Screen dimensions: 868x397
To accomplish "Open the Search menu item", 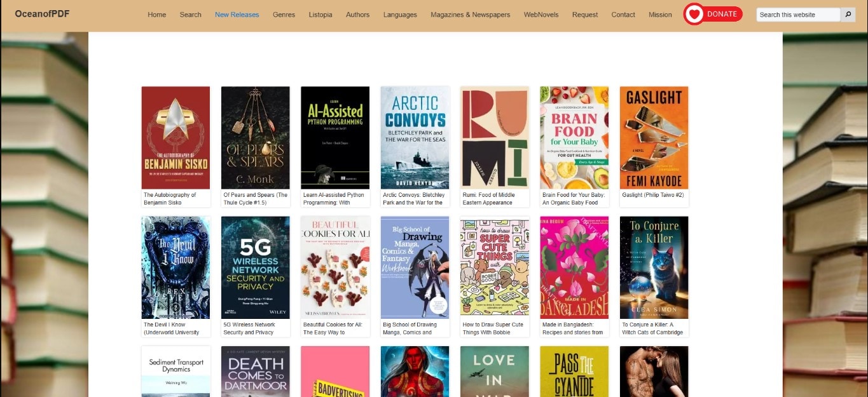I will pyautogui.click(x=190, y=15).
